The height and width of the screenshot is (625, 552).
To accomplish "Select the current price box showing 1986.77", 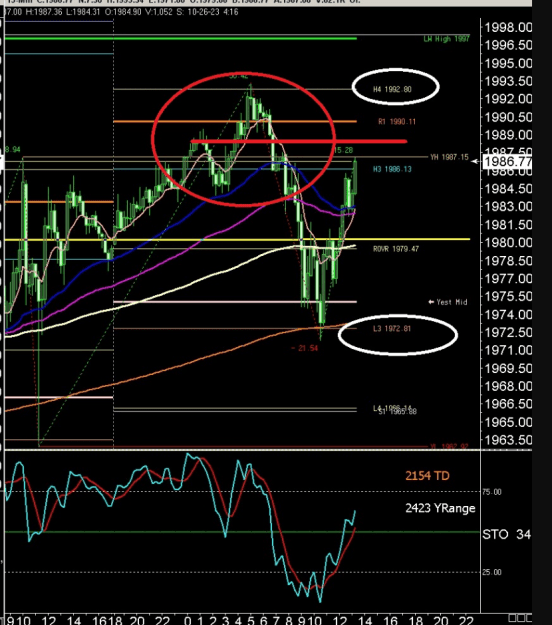I will pyautogui.click(x=507, y=162).
